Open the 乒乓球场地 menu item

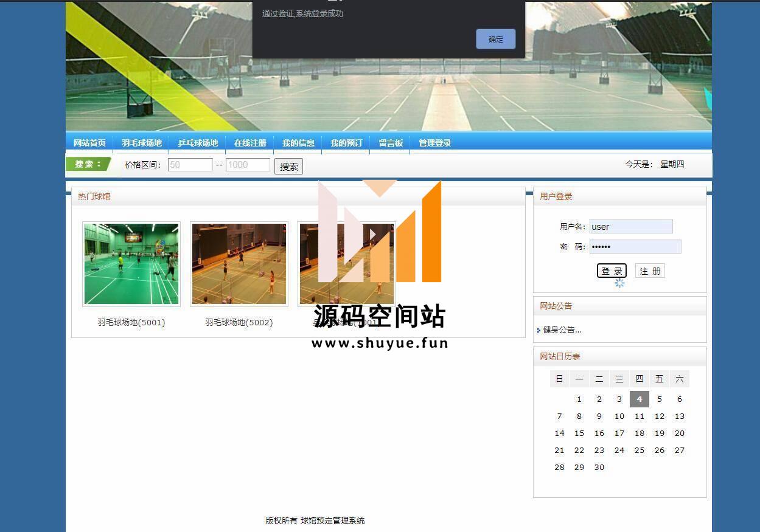pos(198,143)
